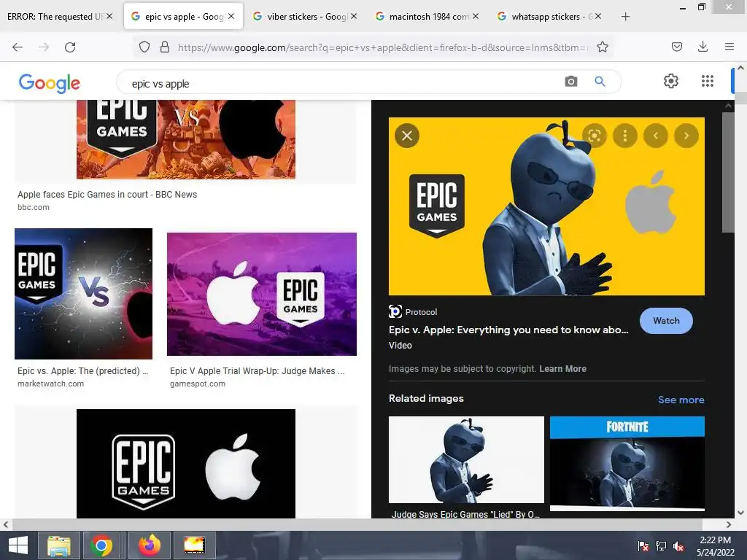Click the preview panel vertical scrollbar
This screenshot has width=747, height=560.
point(728,172)
